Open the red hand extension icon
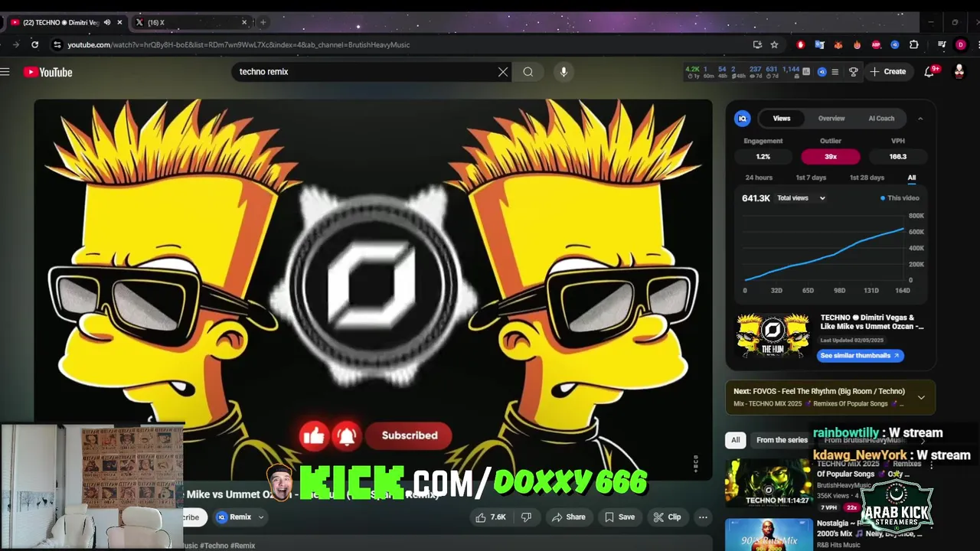 (x=801, y=44)
